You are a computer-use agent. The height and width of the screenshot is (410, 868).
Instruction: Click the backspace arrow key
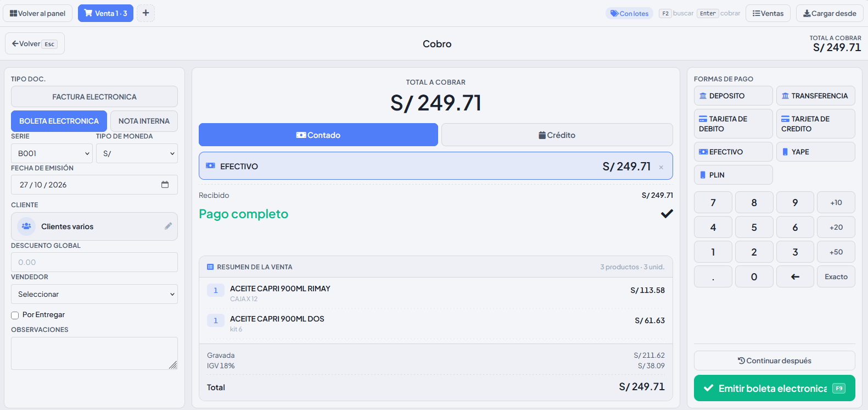click(795, 276)
